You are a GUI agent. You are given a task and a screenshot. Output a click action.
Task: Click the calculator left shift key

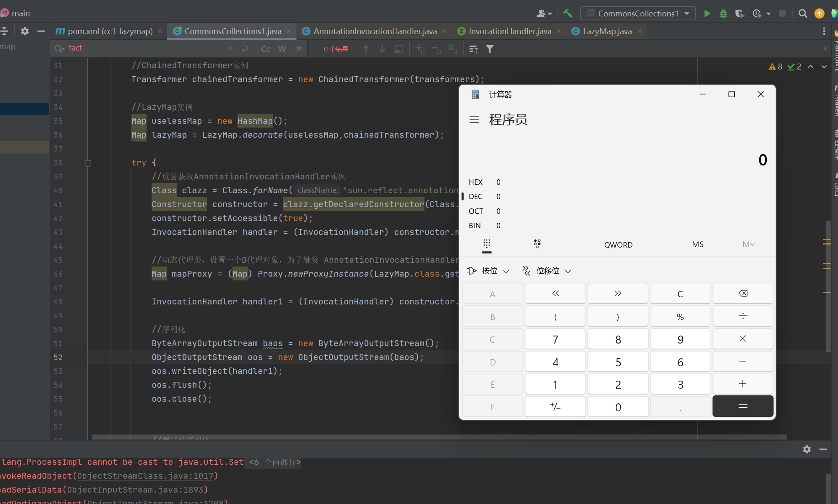pyautogui.click(x=555, y=293)
